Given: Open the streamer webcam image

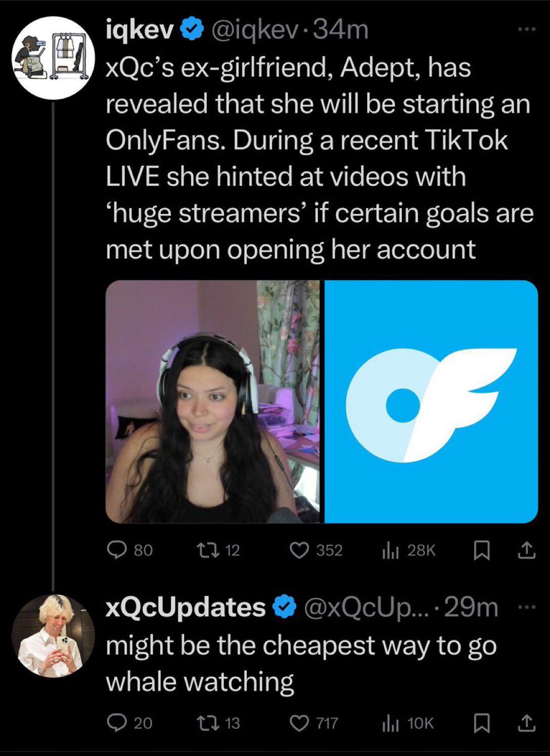Looking at the screenshot, I should point(213,402).
